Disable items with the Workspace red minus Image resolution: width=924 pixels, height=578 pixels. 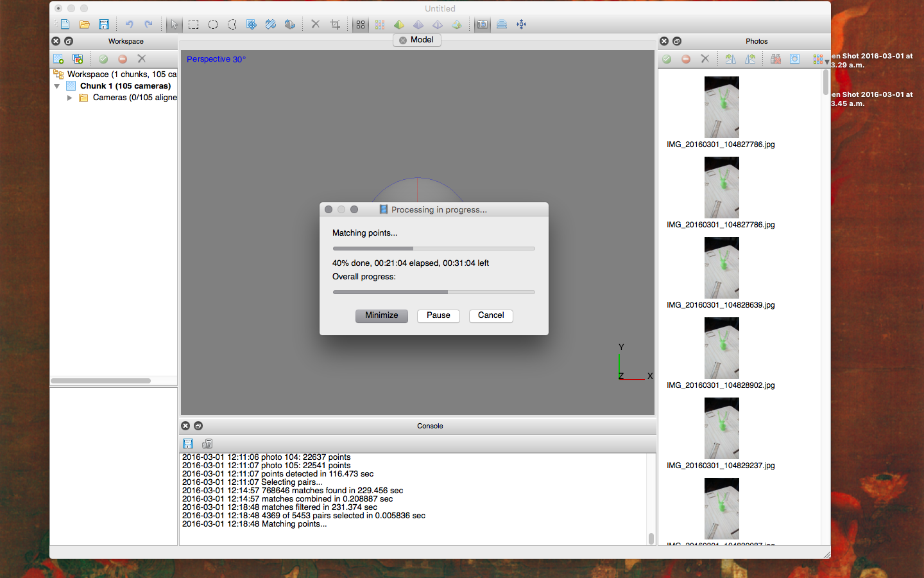(x=123, y=59)
